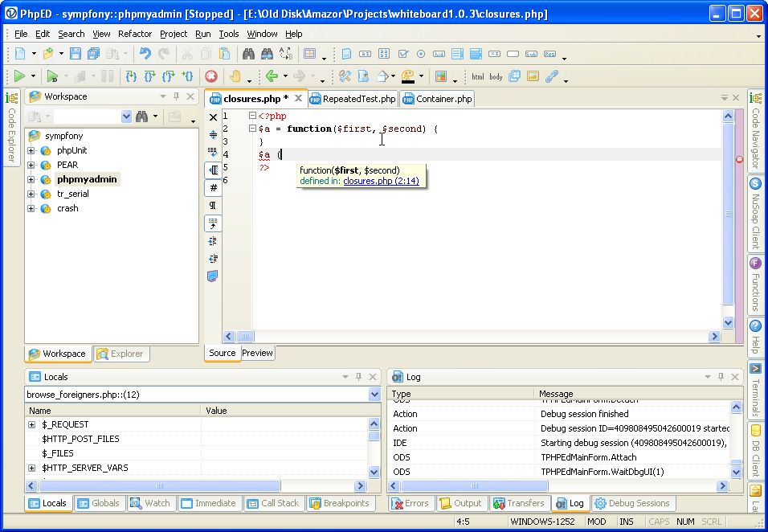768x532 pixels.
Task: Click the hyperlink chain icon
Action: 552,76
